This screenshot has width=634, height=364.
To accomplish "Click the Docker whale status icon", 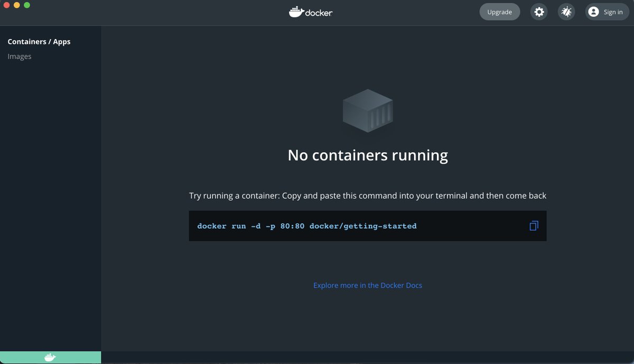I will pos(50,358).
